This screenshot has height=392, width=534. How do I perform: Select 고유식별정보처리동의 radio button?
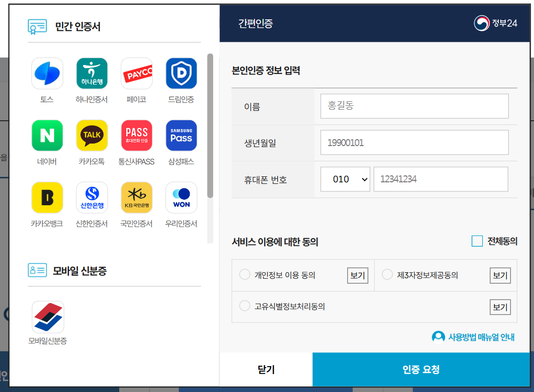[244, 306]
